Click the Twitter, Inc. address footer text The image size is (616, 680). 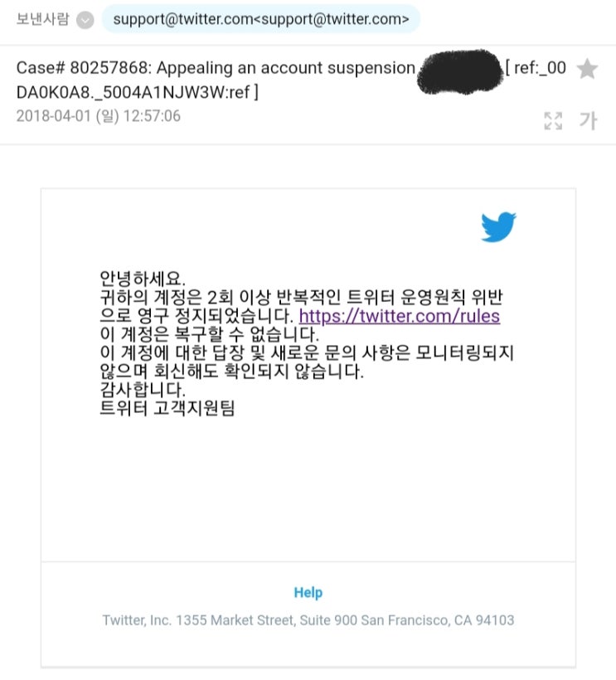click(308, 620)
